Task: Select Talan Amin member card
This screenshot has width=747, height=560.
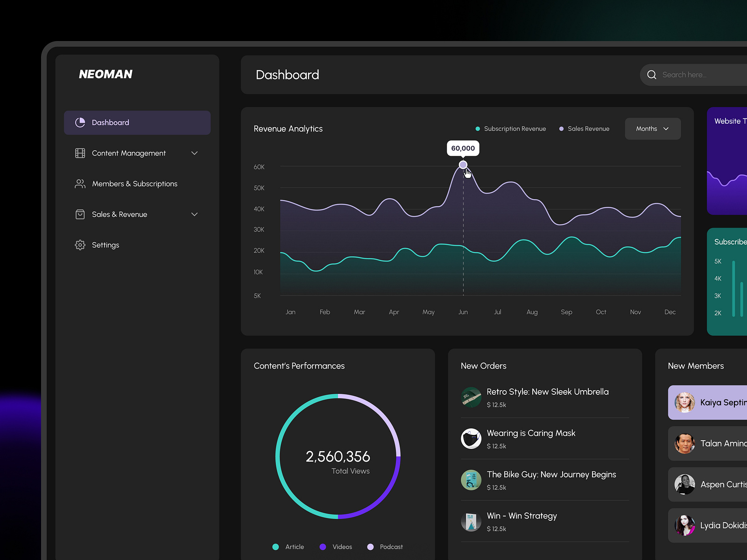Action: click(x=707, y=443)
